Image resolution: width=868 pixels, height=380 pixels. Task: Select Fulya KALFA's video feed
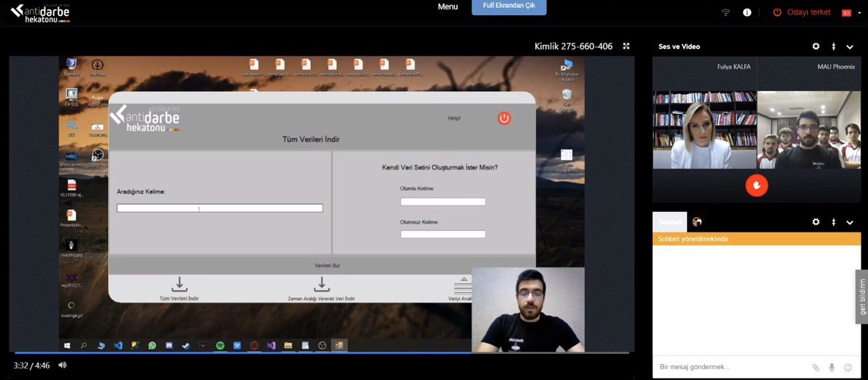pos(705,130)
